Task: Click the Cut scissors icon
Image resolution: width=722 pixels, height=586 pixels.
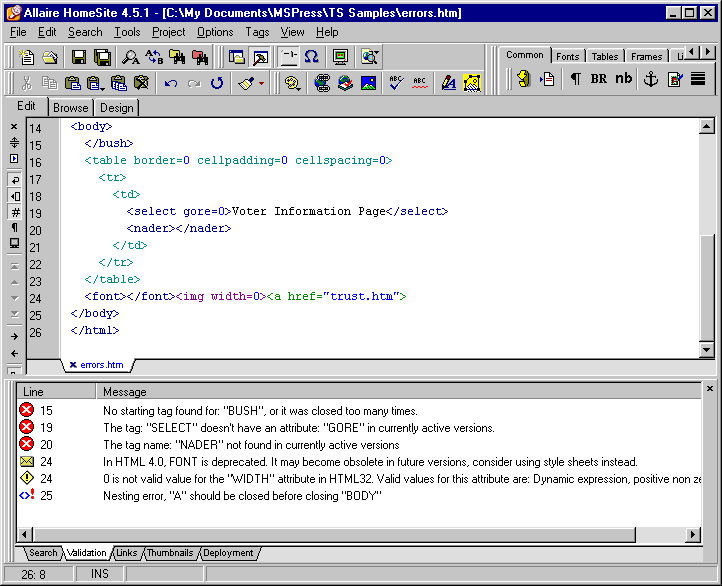Action: [27, 83]
